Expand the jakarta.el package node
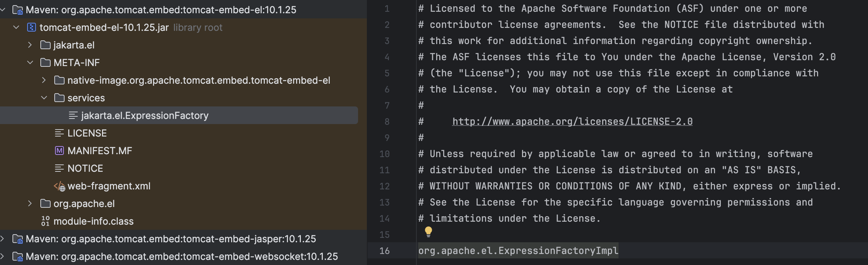 click(x=30, y=45)
